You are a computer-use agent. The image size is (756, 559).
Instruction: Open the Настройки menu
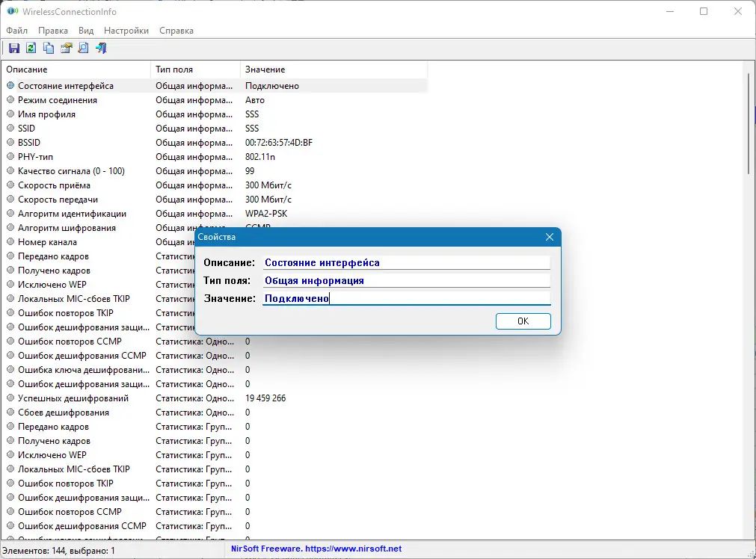126,31
